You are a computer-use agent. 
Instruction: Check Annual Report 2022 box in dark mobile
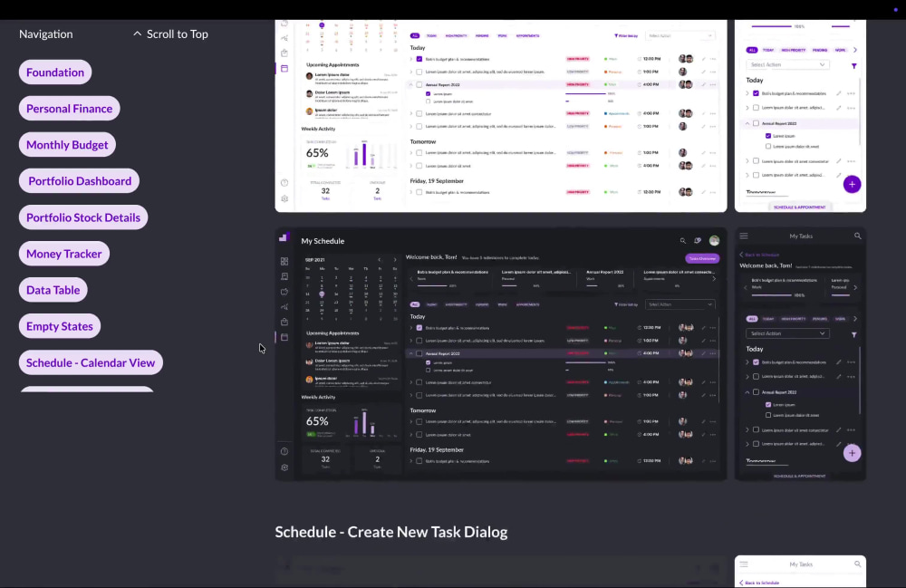[756, 392]
